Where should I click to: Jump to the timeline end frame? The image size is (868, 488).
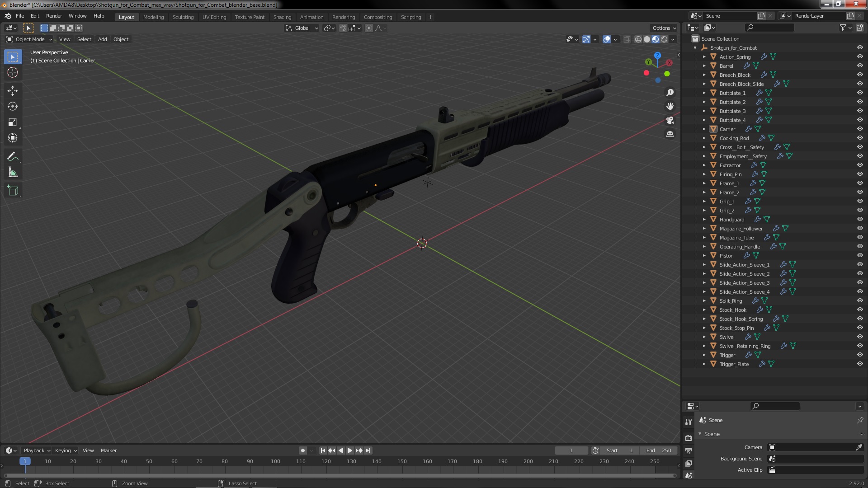pyautogui.click(x=368, y=450)
